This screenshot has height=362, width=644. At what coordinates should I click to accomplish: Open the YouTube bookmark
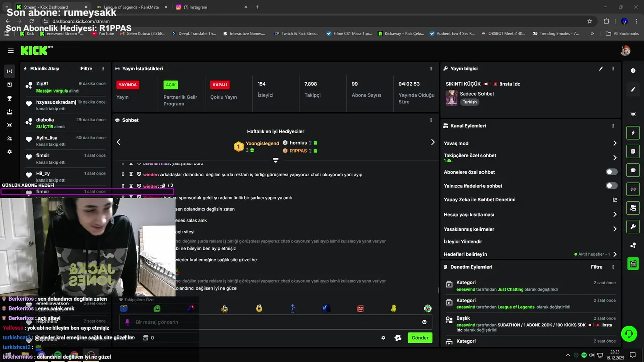[x=102, y=34]
